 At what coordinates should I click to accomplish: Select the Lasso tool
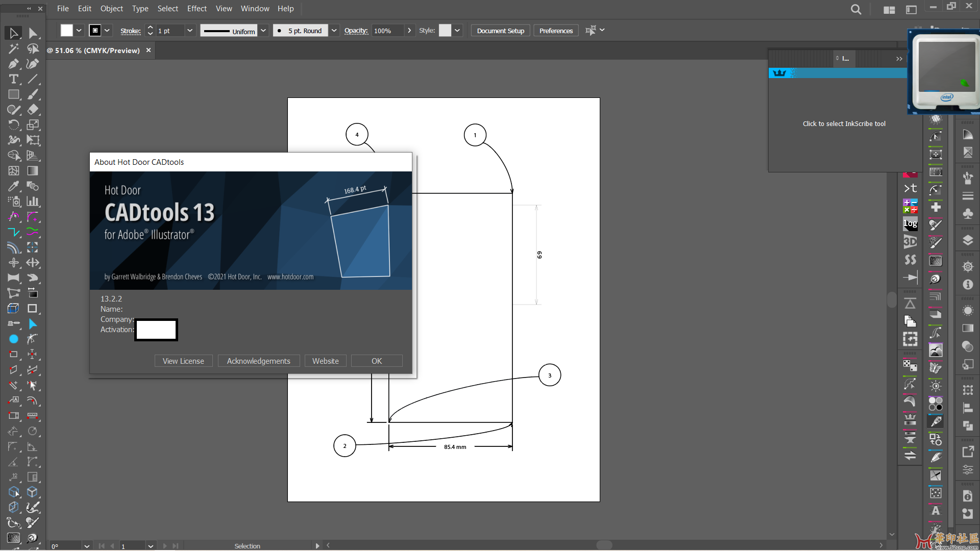33,48
